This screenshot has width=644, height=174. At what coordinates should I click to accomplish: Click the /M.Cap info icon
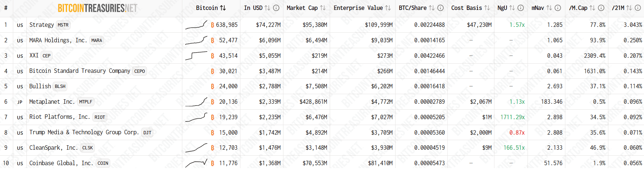pos(601,8)
